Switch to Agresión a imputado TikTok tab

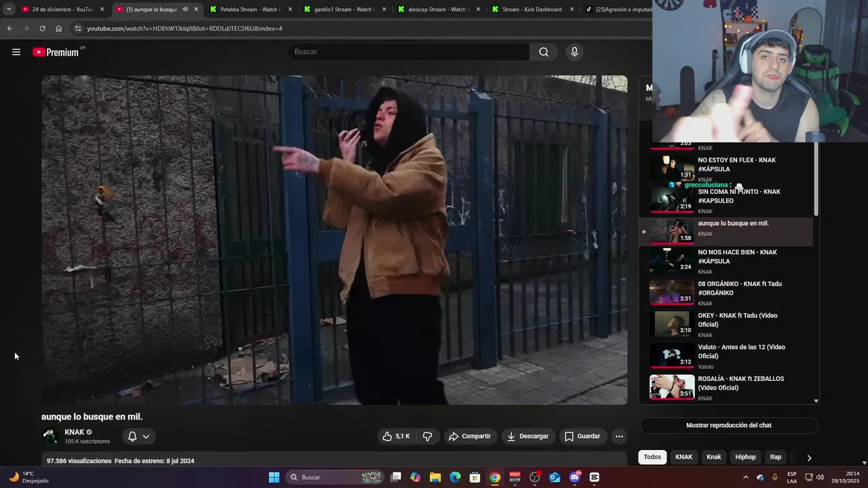(617, 9)
